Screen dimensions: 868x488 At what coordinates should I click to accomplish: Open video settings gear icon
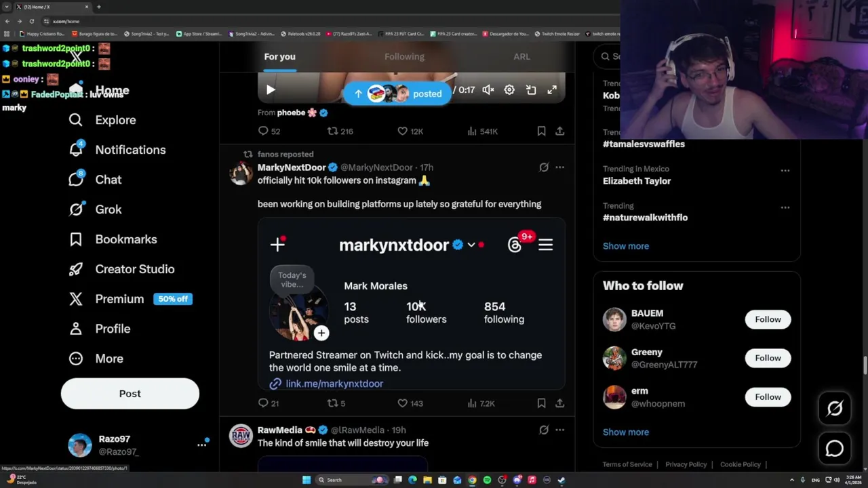tap(509, 89)
